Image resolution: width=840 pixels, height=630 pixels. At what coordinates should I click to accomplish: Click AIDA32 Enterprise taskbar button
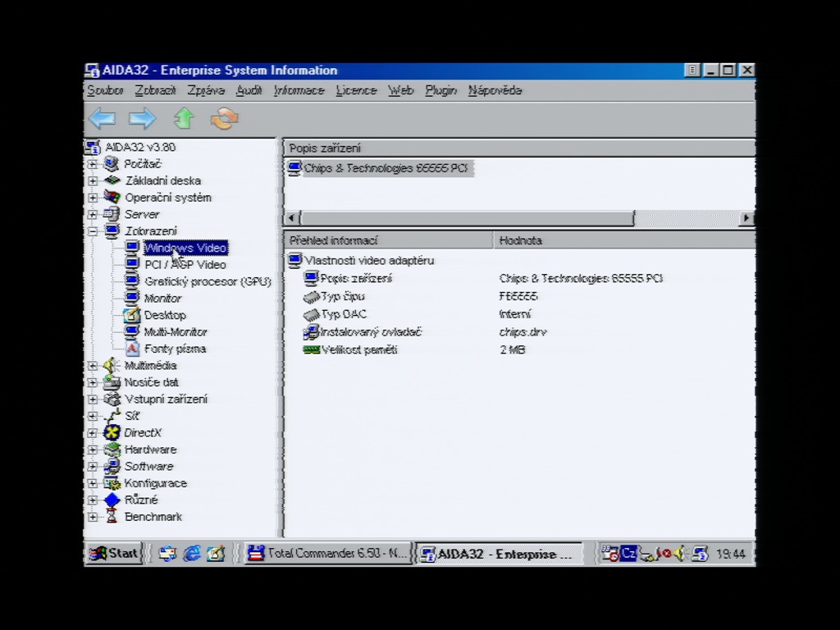point(499,554)
